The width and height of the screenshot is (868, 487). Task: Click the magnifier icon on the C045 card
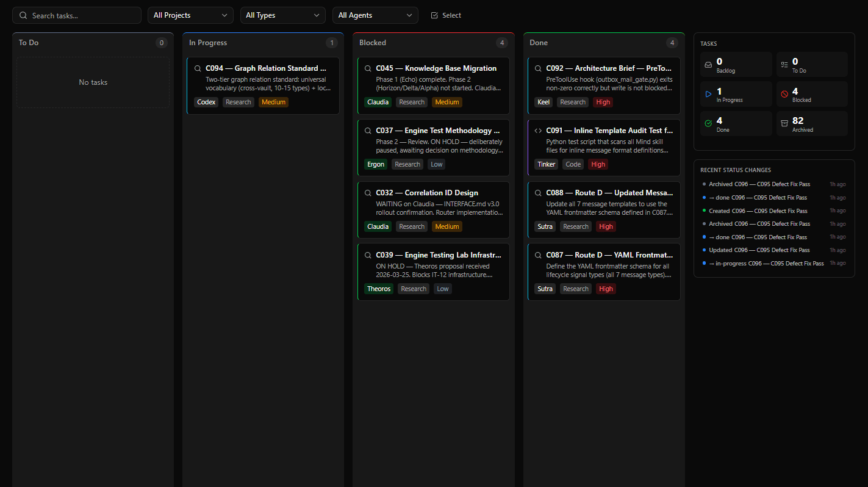click(x=367, y=68)
